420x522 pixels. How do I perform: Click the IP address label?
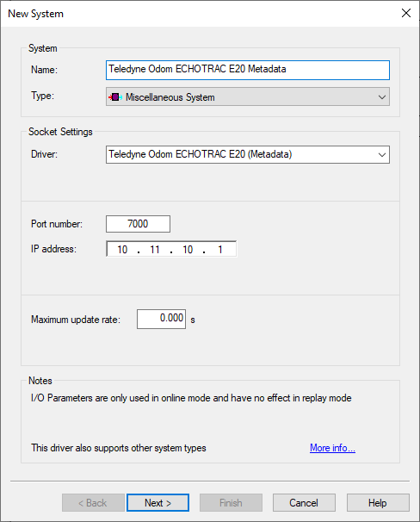53,249
